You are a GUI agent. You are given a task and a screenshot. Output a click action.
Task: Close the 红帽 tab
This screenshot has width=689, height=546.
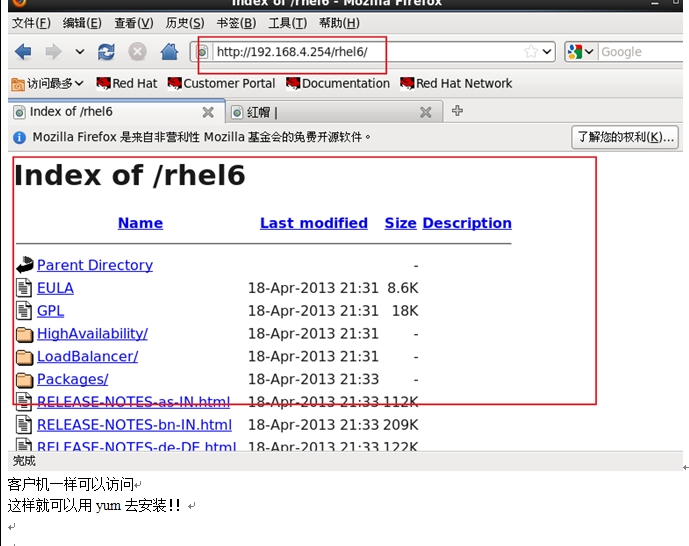click(x=425, y=112)
